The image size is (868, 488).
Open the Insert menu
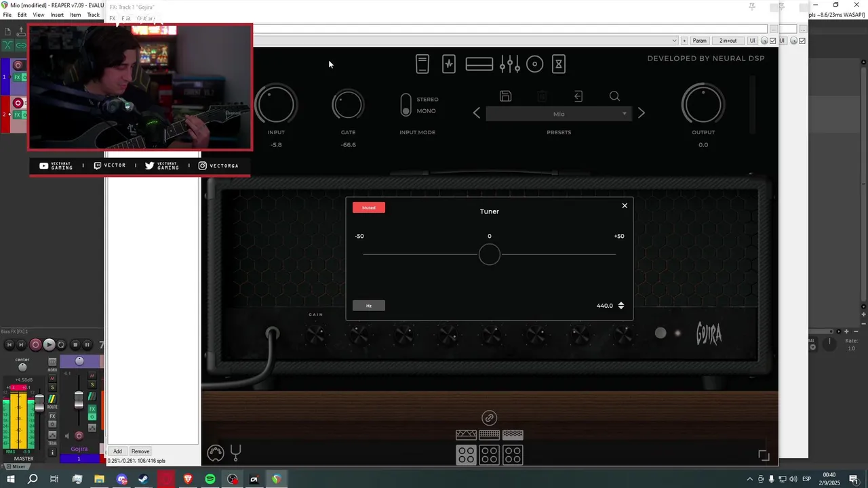57,15
